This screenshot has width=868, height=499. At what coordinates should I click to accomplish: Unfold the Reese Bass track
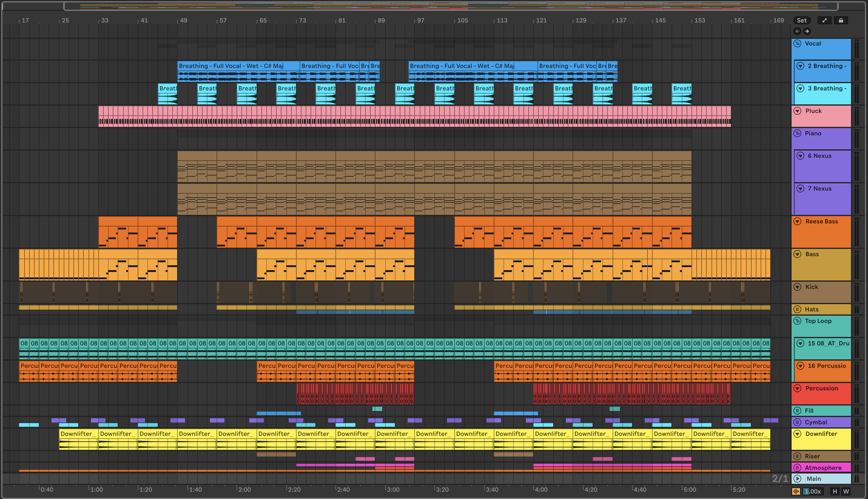pyautogui.click(x=797, y=221)
